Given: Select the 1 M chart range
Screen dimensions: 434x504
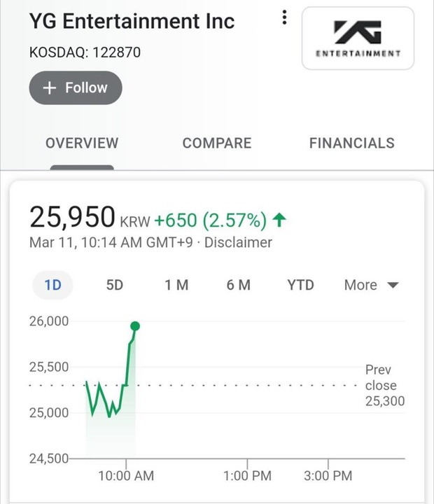Looking at the screenshot, I should [176, 285].
